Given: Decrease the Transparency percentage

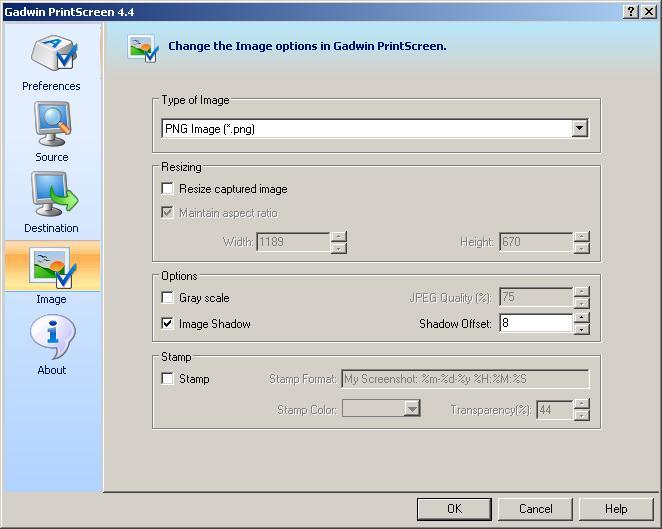Looking at the screenshot, I should [x=582, y=415].
